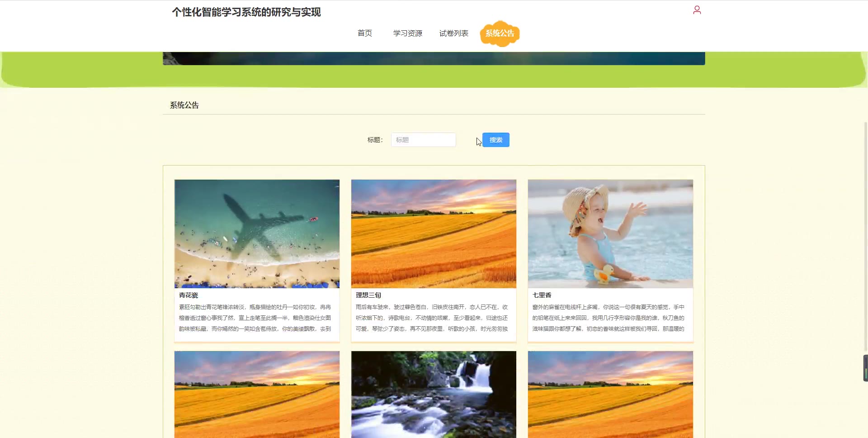868x438 pixels.
Task: Go to 首页 in the navigation menu
Action: [365, 33]
